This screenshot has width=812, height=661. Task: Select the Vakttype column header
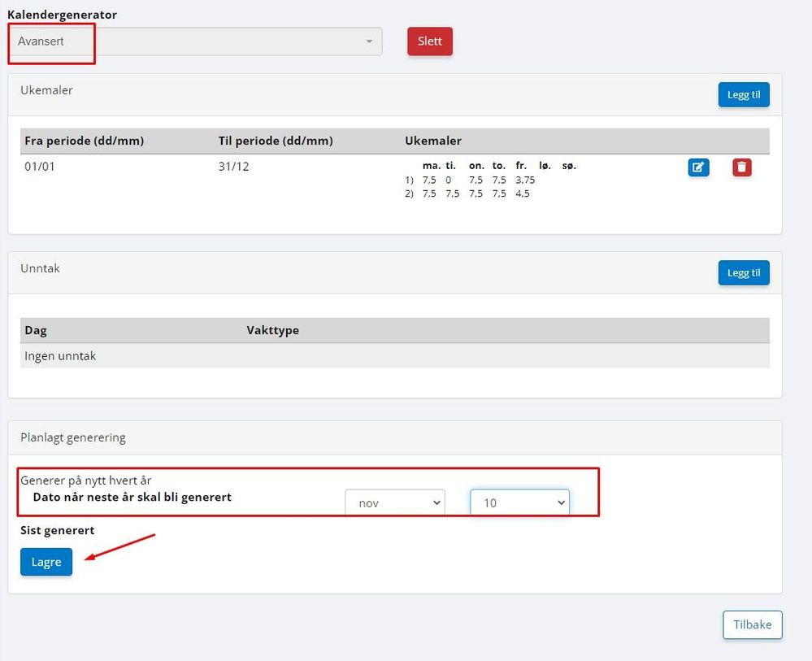273,330
